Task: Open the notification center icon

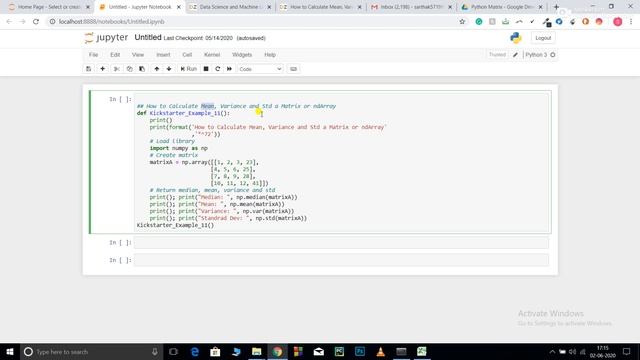Action: (x=627, y=351)
